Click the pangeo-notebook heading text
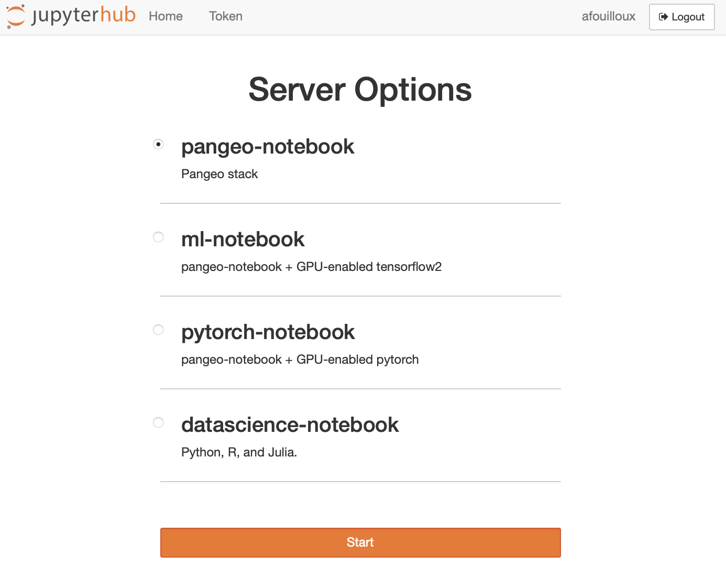This screenshot has height=588, width=726. tap(268, 147)
